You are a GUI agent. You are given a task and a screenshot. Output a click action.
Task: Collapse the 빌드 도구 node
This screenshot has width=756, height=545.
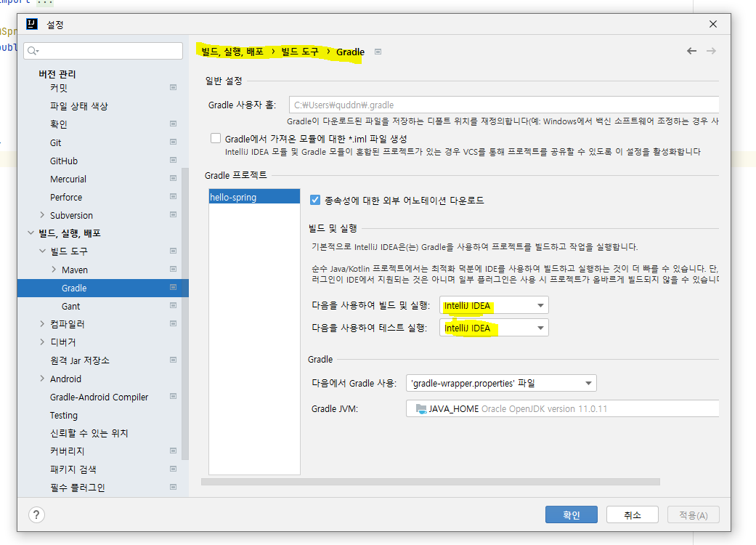[x=42, y=251]
